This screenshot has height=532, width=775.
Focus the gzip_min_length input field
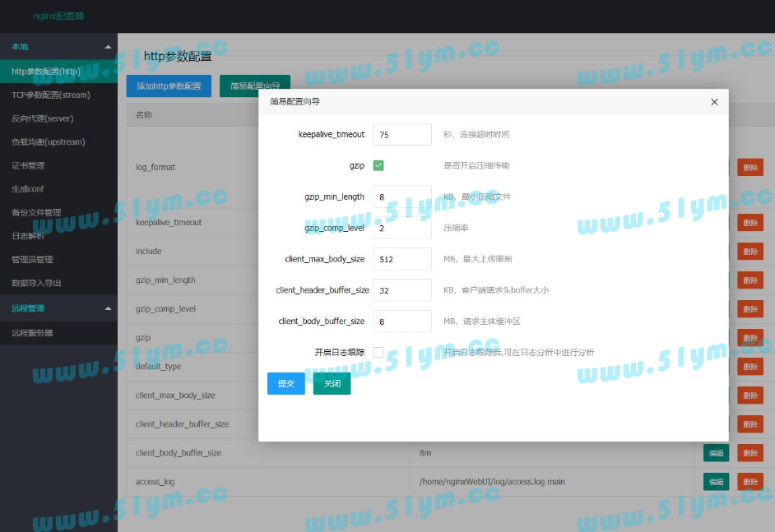402,197
